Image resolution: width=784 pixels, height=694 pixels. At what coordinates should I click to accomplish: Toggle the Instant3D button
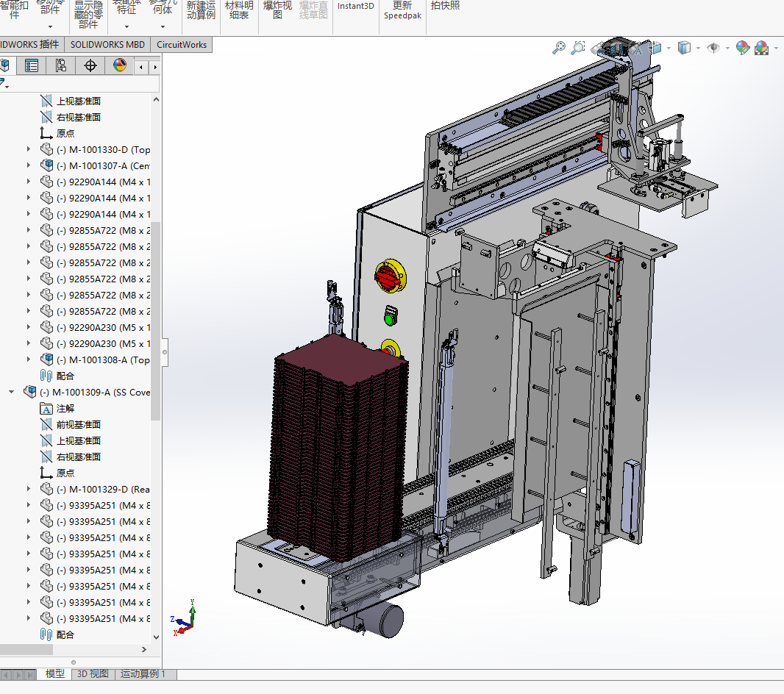click(x=355, y=6)
